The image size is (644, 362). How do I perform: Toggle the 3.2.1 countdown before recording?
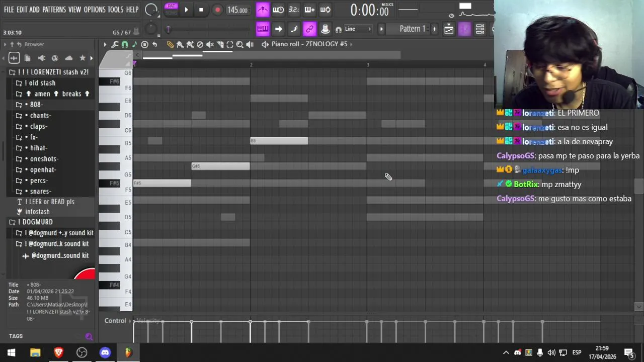(x=294, y=10)
